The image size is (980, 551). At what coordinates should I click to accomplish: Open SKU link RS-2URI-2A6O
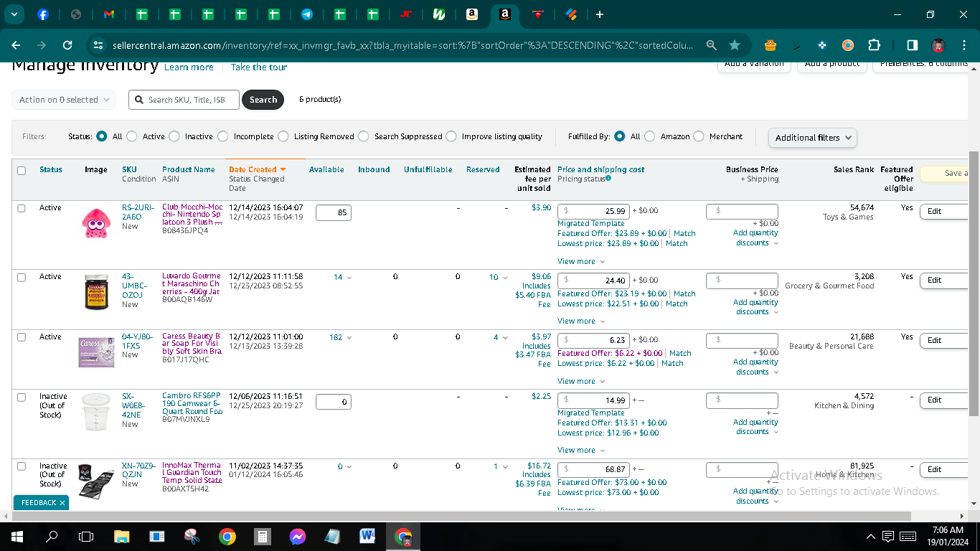coord(138,212)
